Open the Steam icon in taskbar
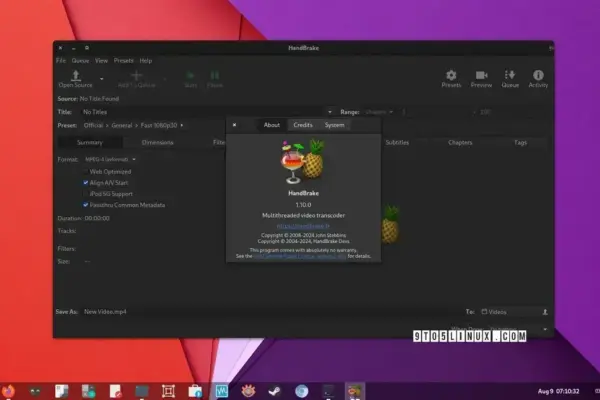 click(x=274, y=391)
